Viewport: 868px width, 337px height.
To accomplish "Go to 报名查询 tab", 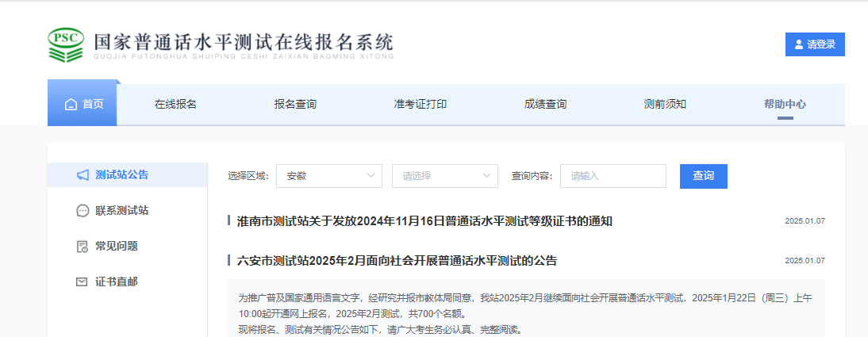I will (x=295, y=104).
